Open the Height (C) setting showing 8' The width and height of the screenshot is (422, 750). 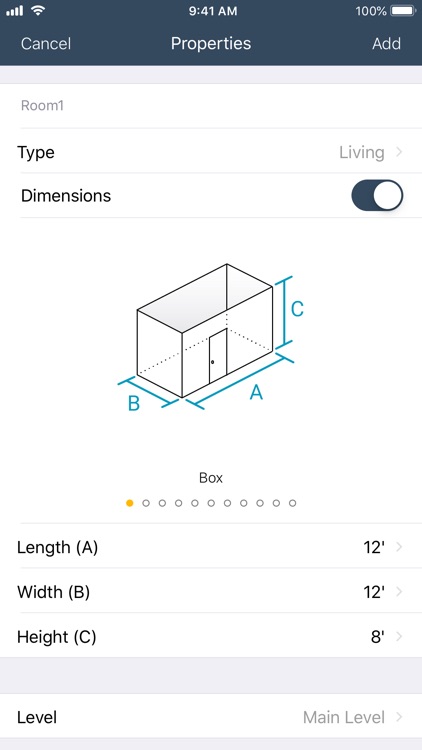(x=211, y=637)
